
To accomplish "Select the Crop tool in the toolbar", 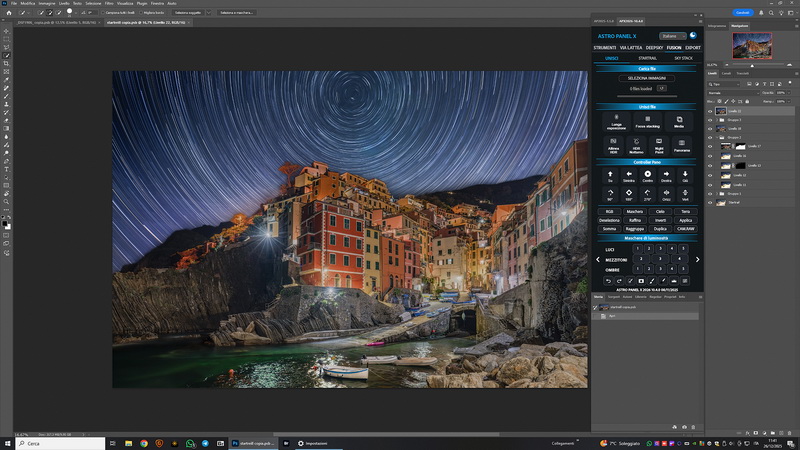I will (6, 63).
